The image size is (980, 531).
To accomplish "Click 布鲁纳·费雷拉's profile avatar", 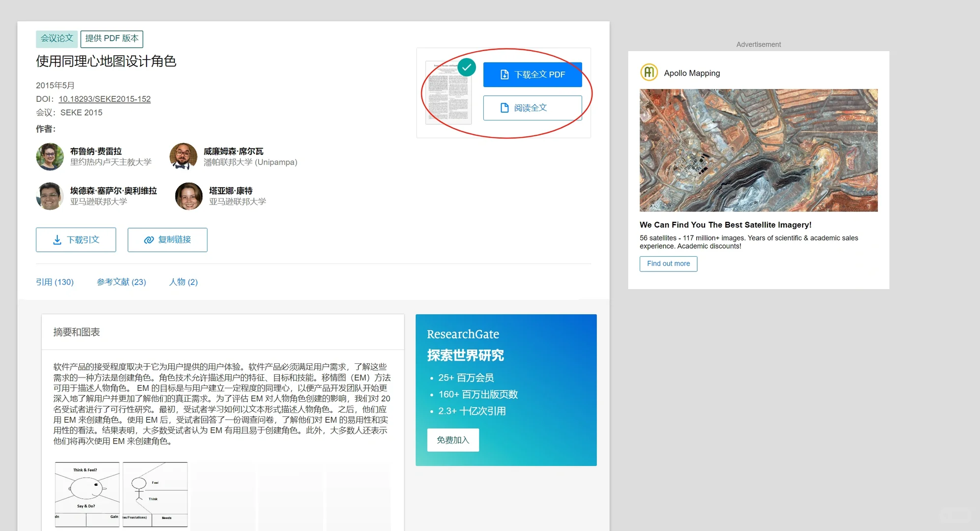I will (x=49, y=156).
